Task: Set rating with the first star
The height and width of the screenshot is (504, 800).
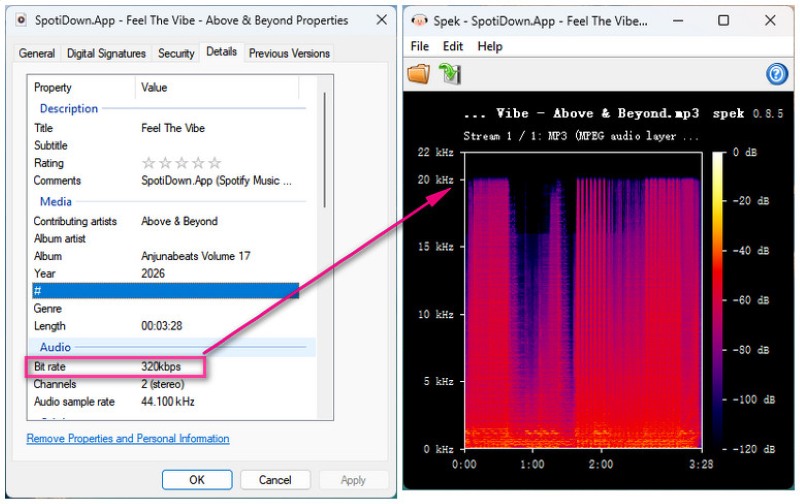Action: (x=148, y=163)
